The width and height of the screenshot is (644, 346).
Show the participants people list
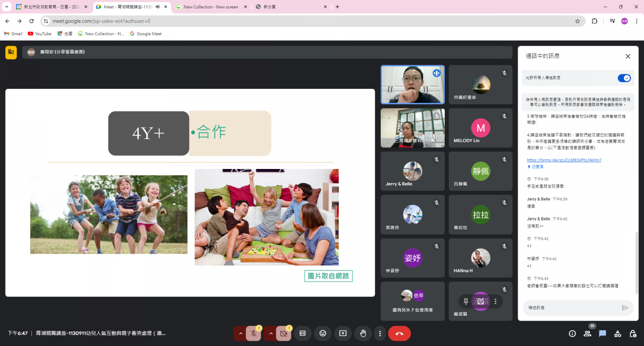coord(588,334)
